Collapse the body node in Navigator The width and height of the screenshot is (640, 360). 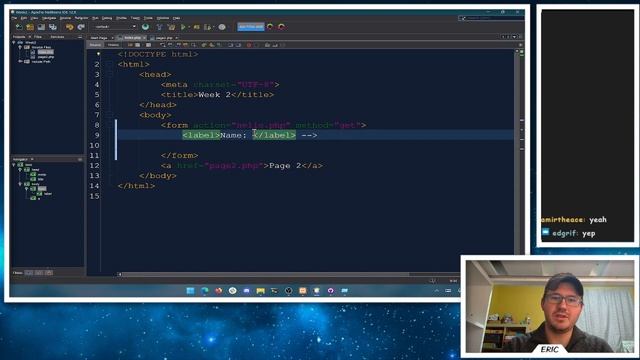[x=20, y=184]
